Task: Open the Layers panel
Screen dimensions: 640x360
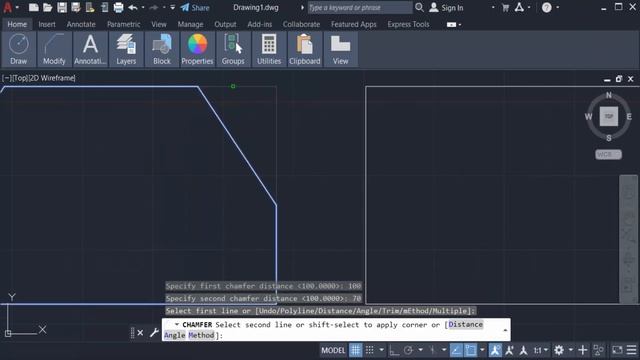Action: [x=126, y=49]
